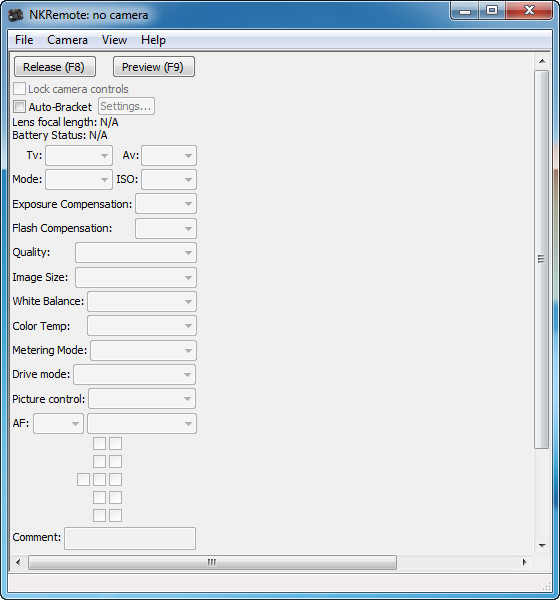Screen dimensions: 560x600
Task: Click in the Comment text field
Action: [x=130, y=538]
